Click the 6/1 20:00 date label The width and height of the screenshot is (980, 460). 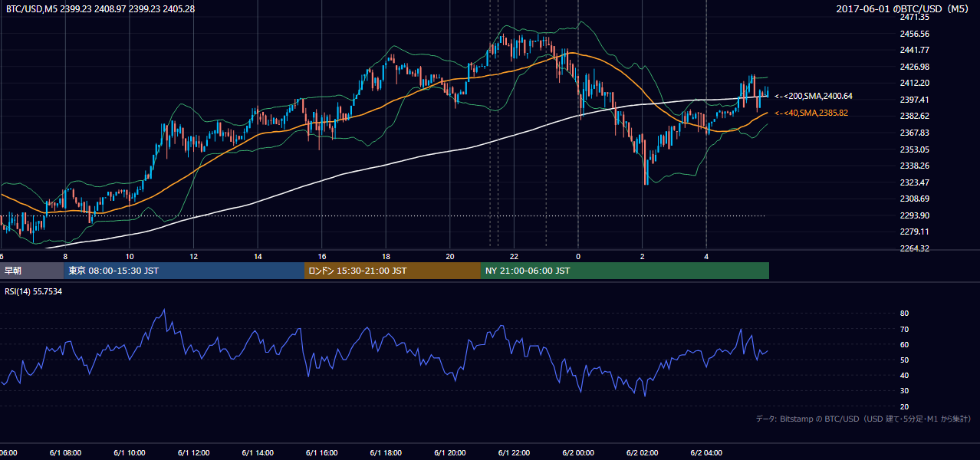450,452
